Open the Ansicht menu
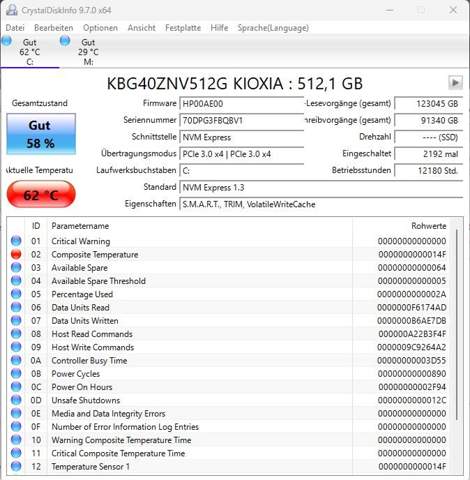Screen dimensions: 470x480 pyautogui.click(x=142, y=28)
